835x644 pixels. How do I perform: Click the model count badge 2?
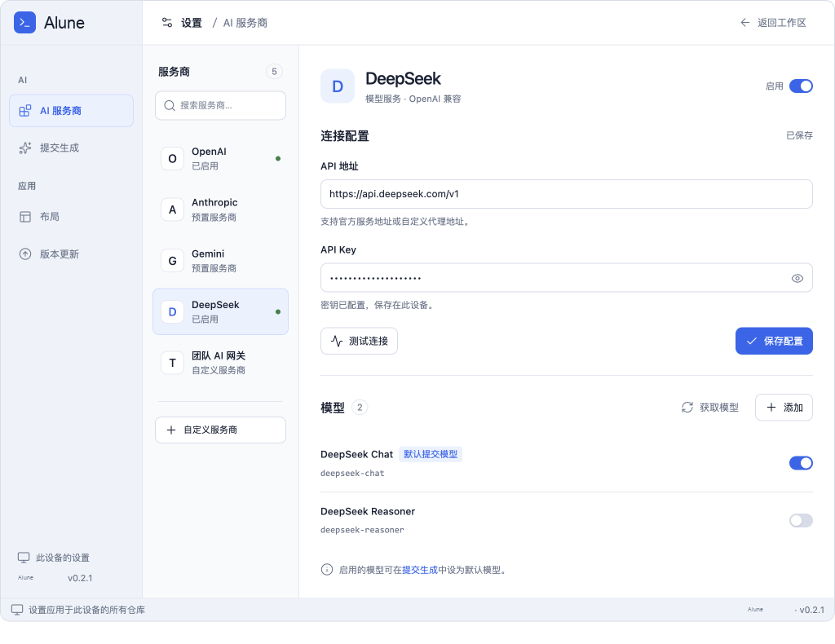click(360, 407)
